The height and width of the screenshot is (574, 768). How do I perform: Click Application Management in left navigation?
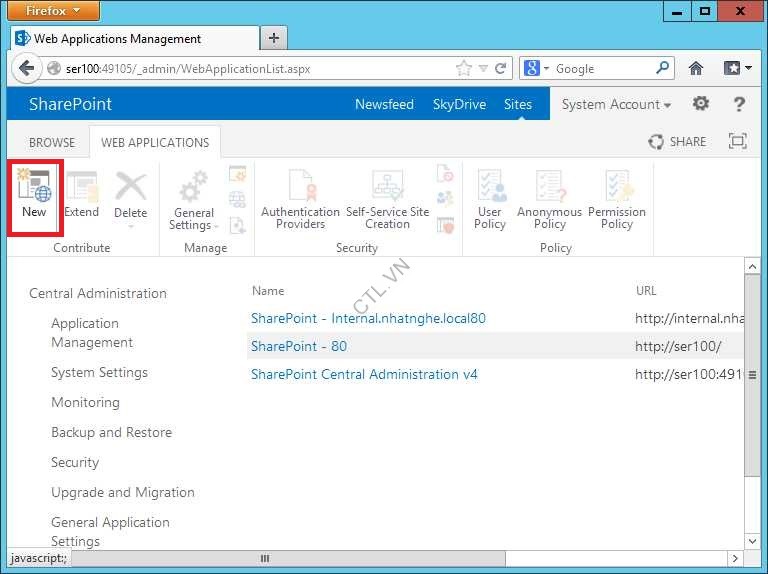85,333
